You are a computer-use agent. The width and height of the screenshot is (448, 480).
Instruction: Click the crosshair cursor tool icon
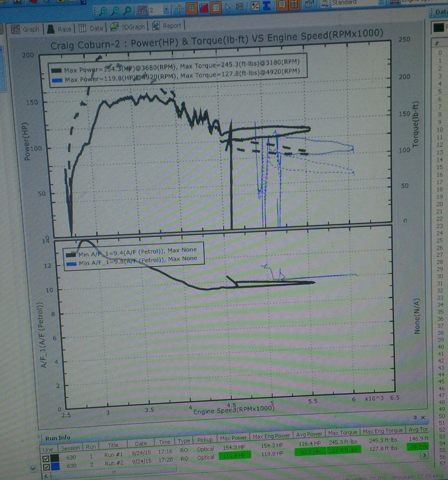click(179, 9)
